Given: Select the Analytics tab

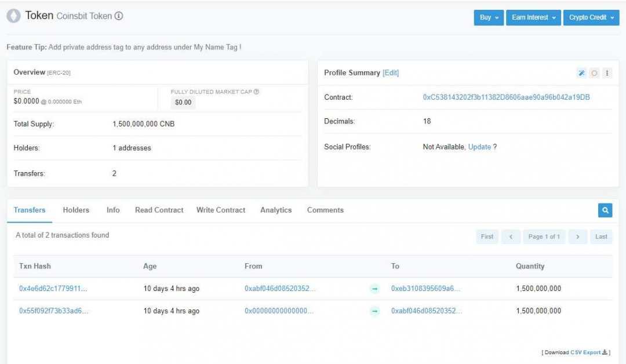Looking at the screenshot, I should tap(276, 210).
